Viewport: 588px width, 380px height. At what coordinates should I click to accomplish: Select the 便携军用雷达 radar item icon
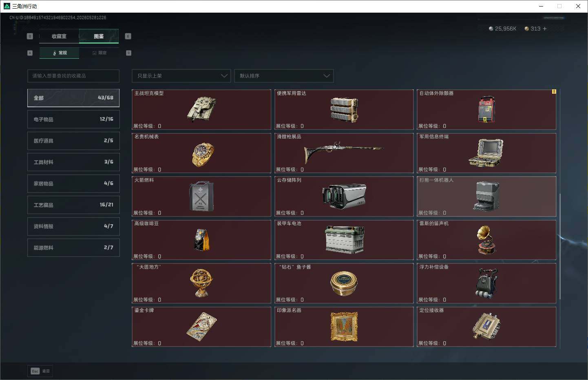point(344,110)
